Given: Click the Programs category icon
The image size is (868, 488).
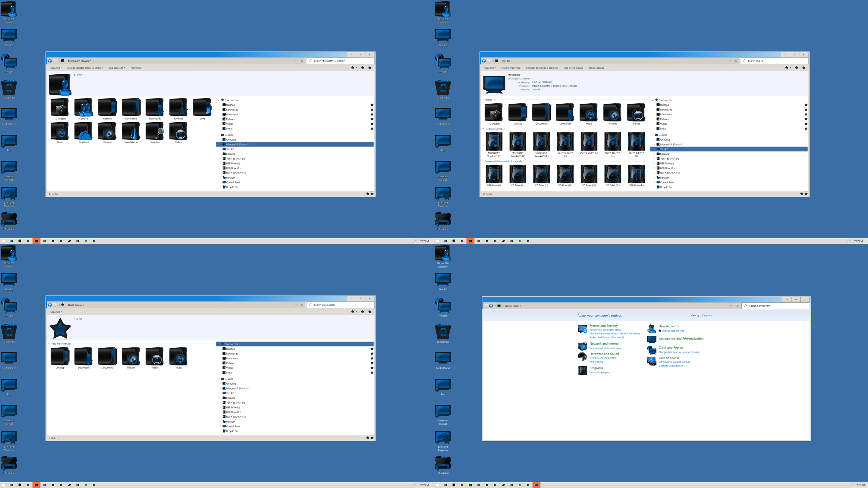Looking at the screenshot, I should coord(582,370).
